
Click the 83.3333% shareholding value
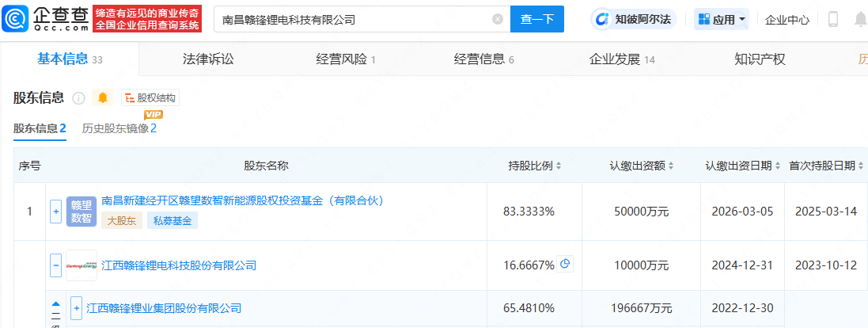coord(529,212)
